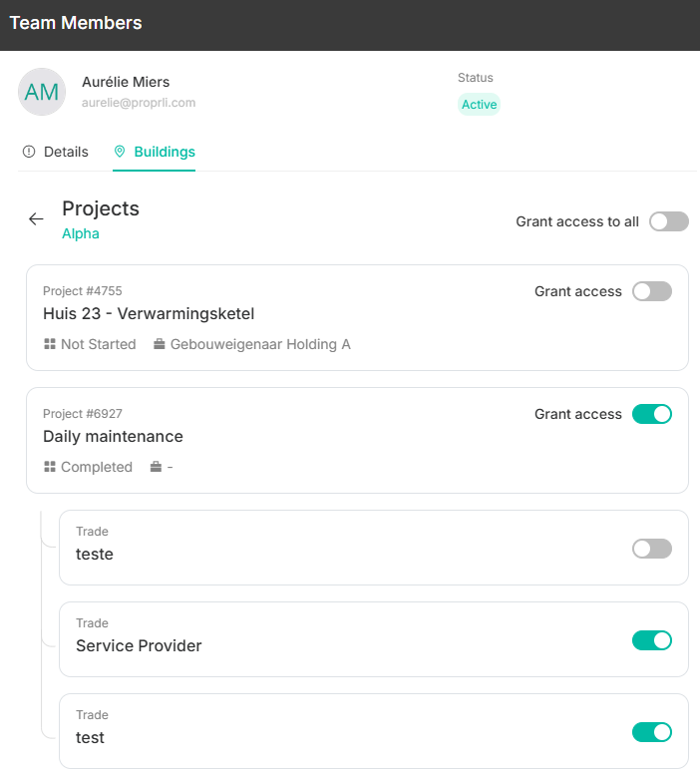Click the status grid icon next to Not Started
700x778 pixels.
[50, 344]
